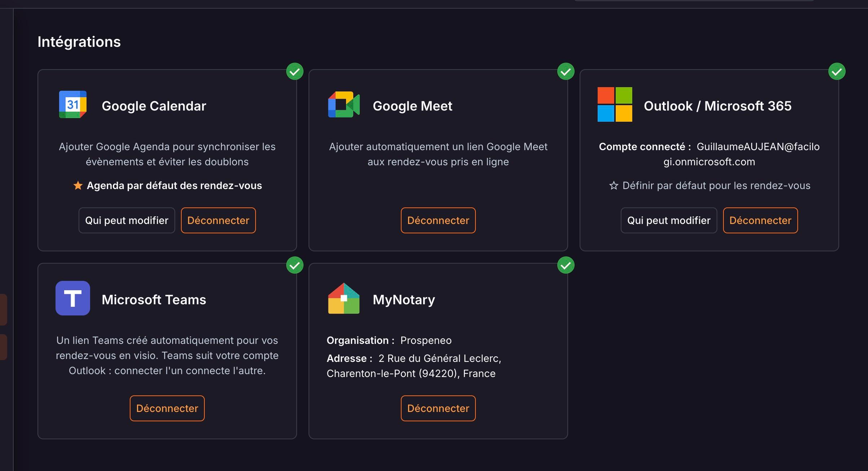Viewport: 868px width, 471px height.
Task: Click the 'Organisation :' label
Action: [x=360, y=340]
